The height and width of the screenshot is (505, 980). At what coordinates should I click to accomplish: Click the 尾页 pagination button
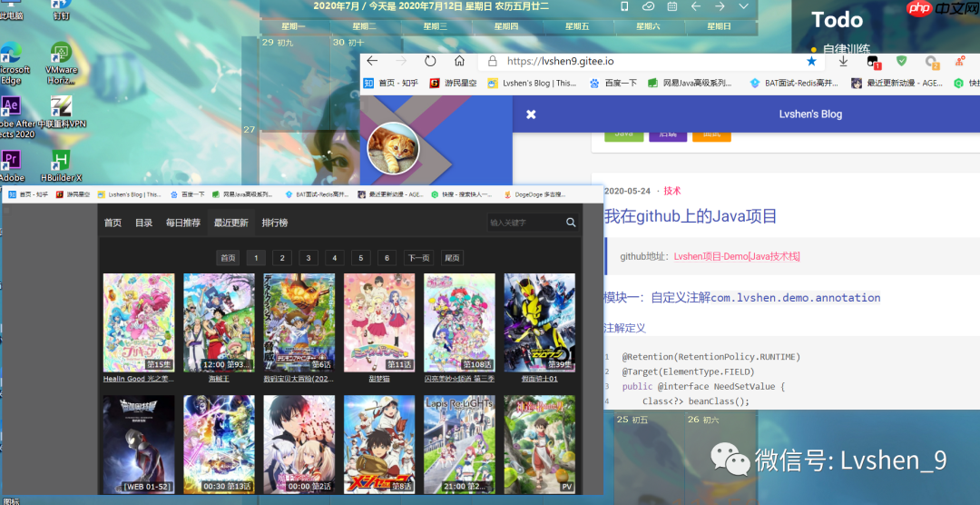point(452,258)
